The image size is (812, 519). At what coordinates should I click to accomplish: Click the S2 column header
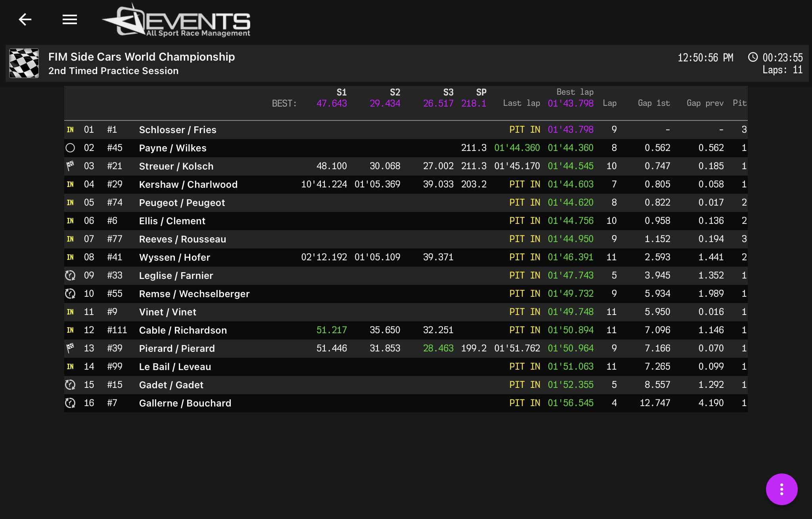pos(395,93)
